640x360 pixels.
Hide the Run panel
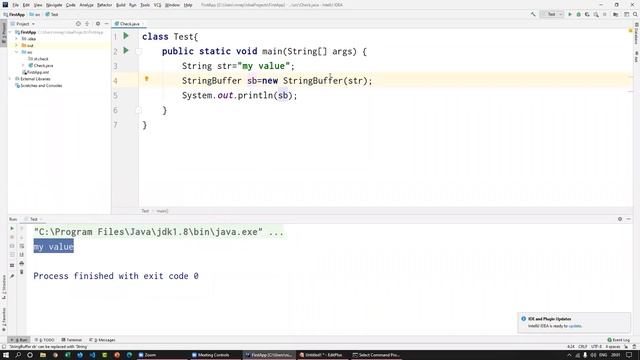[629, 219]
